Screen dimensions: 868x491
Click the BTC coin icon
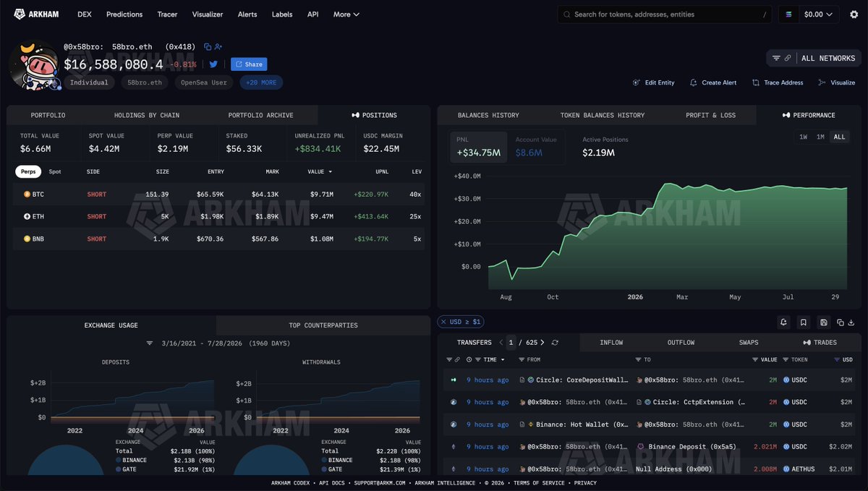(x=27, y=195)
